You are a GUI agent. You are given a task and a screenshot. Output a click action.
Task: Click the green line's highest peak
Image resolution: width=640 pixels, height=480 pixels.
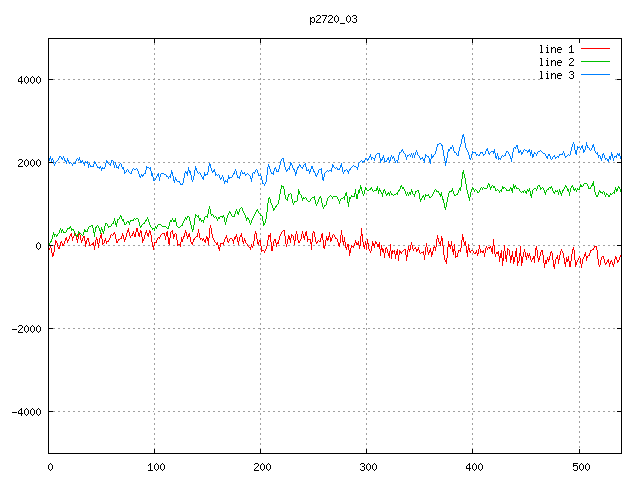click(463, 171)
